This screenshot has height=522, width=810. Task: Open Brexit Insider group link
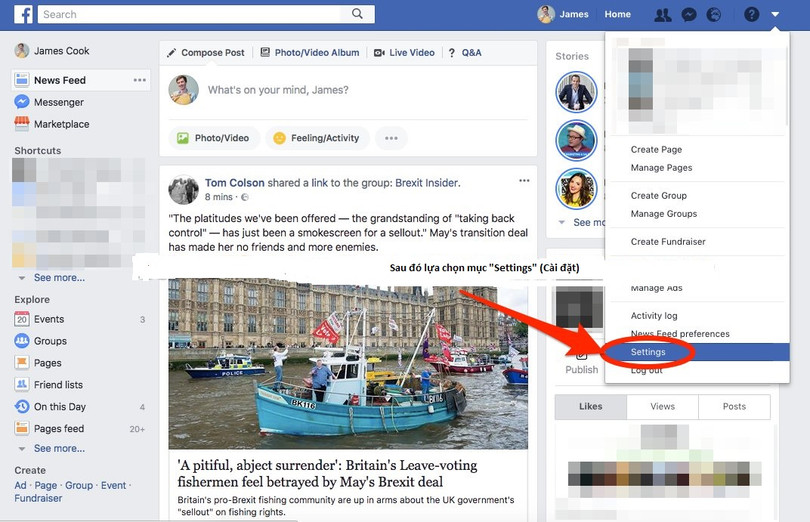point(427,182)
